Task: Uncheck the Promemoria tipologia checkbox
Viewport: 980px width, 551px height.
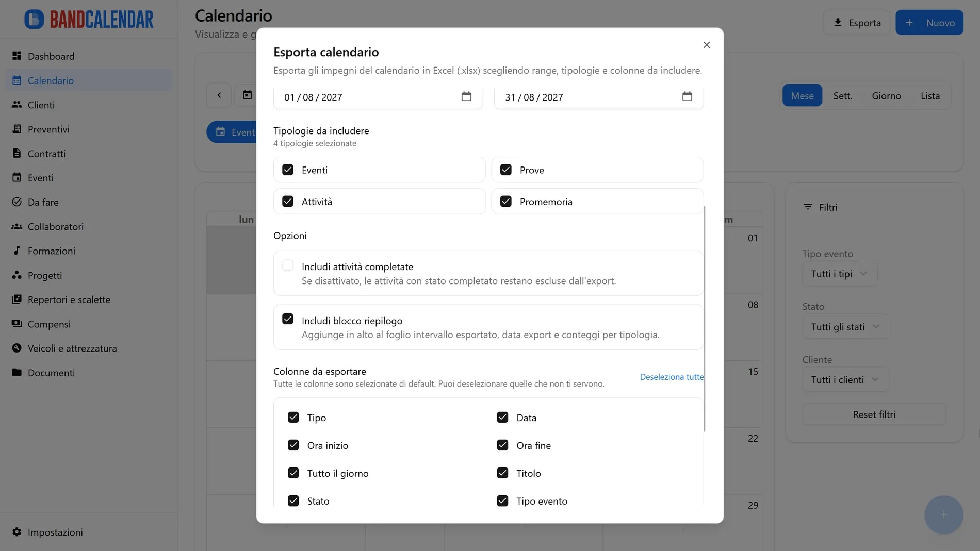Action: pos(506,201)
